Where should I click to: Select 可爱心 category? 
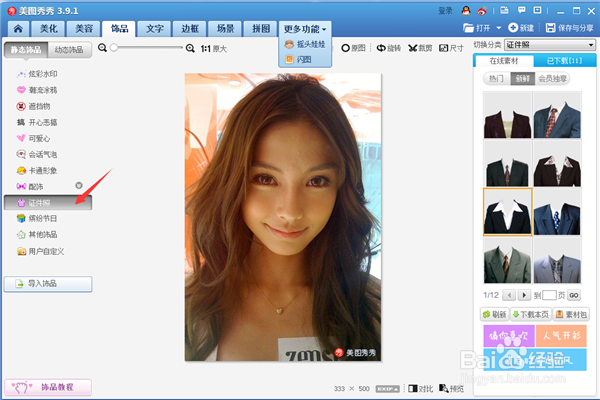tap(33, 138)
